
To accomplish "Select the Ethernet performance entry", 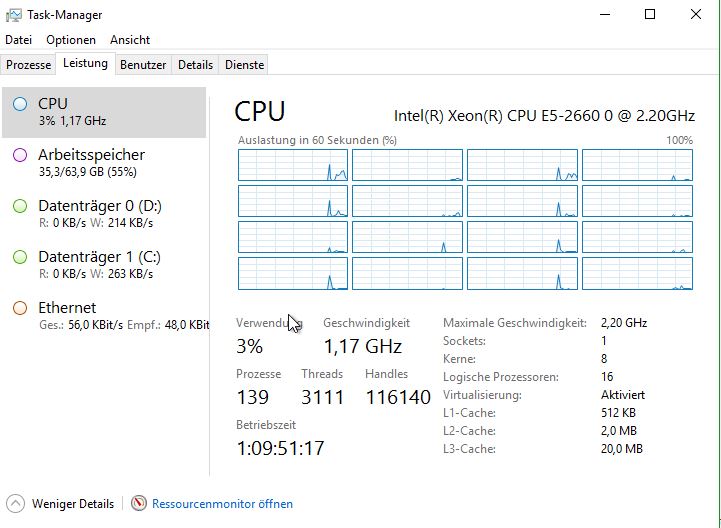I will [104, 316].
